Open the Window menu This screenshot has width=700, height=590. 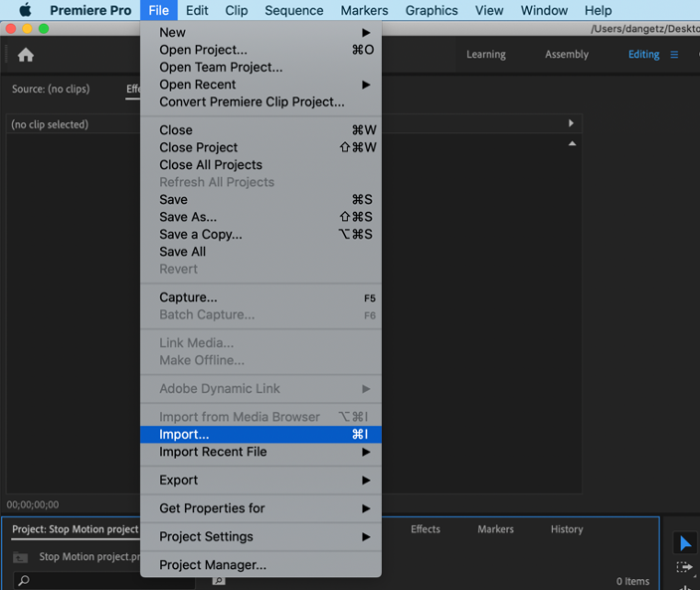[x=544, y=10]
